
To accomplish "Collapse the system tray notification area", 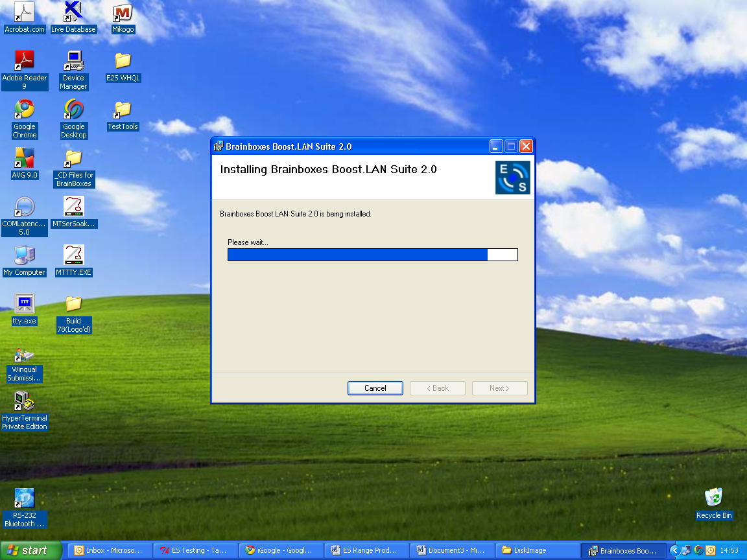I will click(x=674, y=550).
